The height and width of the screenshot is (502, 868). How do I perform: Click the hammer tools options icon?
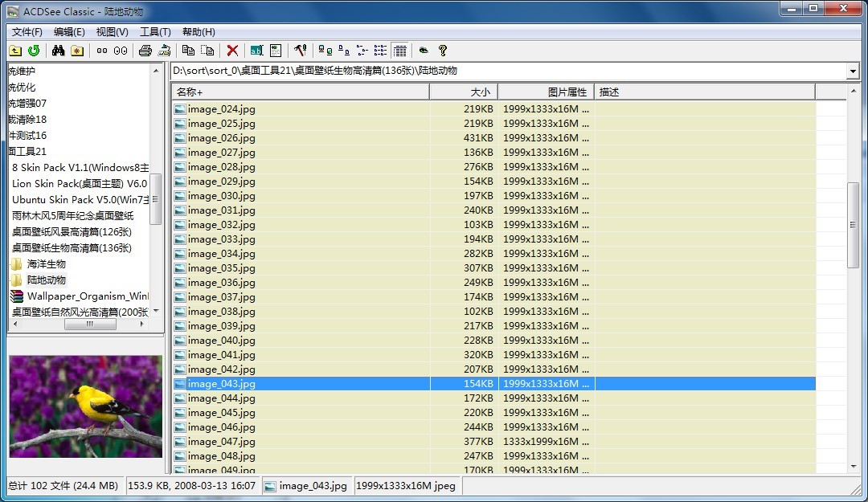(x=300, y=51)
